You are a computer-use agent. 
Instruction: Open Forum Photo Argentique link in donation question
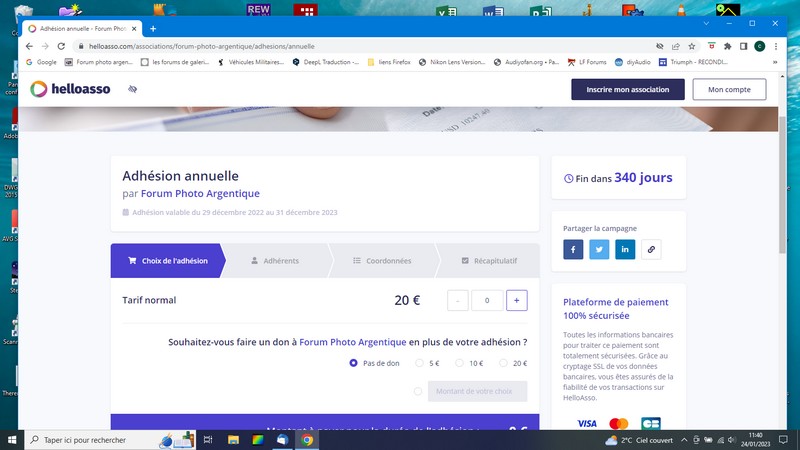tap(353, 342)
